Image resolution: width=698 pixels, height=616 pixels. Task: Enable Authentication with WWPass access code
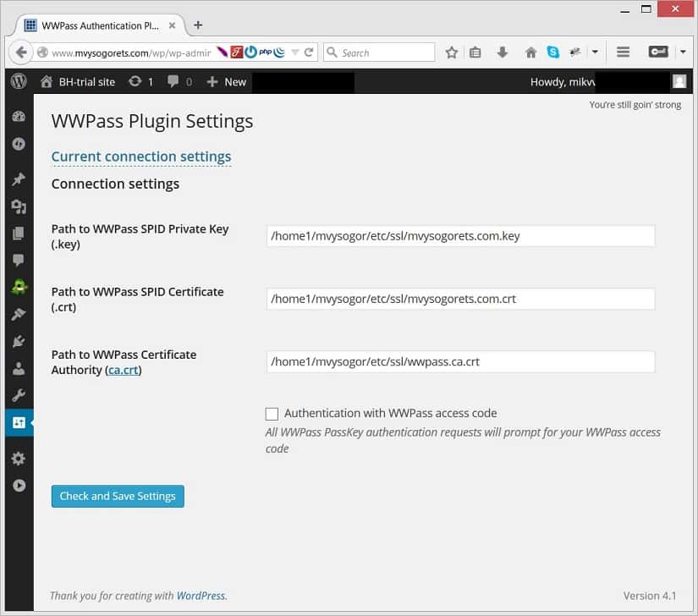tap(272, 413)
